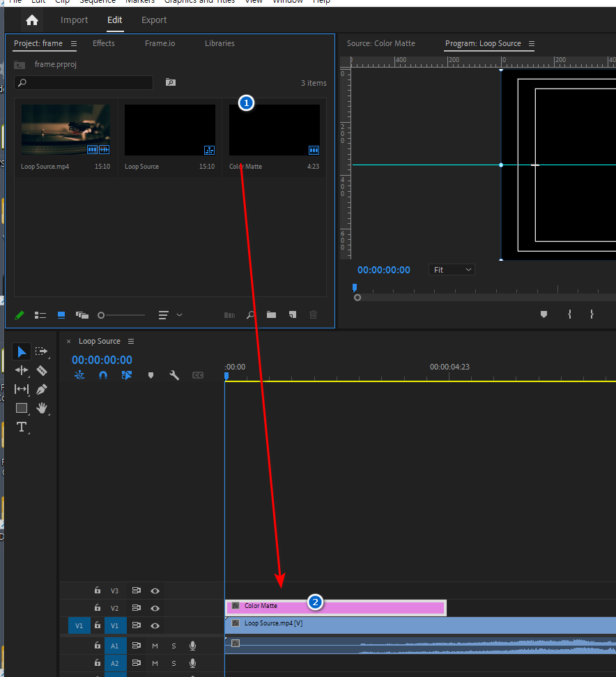Open the Project panel hamburger menu

74,43
